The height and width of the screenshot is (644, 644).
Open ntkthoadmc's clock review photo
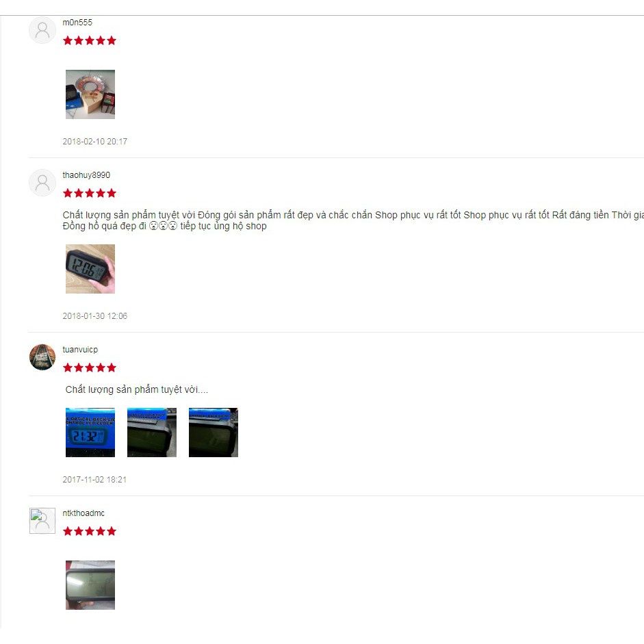[90, 585]
